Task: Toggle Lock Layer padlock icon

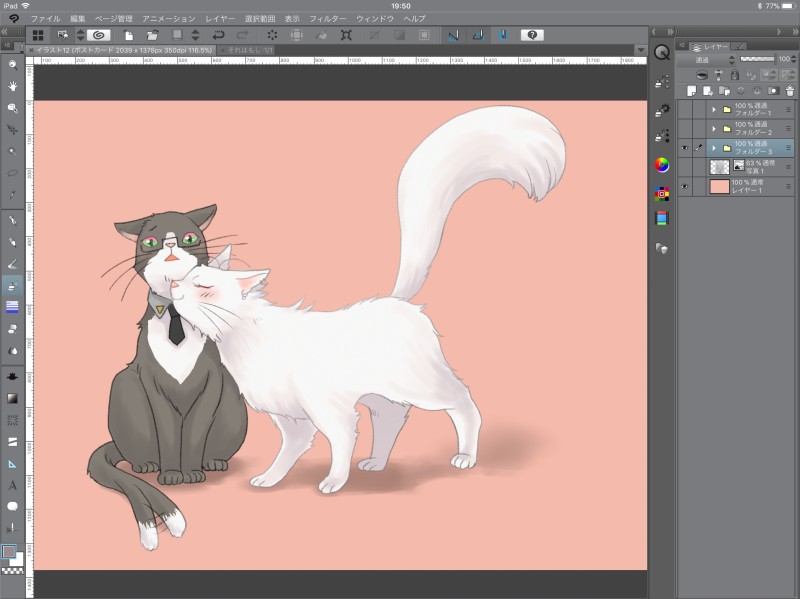Action: [735, 75]
